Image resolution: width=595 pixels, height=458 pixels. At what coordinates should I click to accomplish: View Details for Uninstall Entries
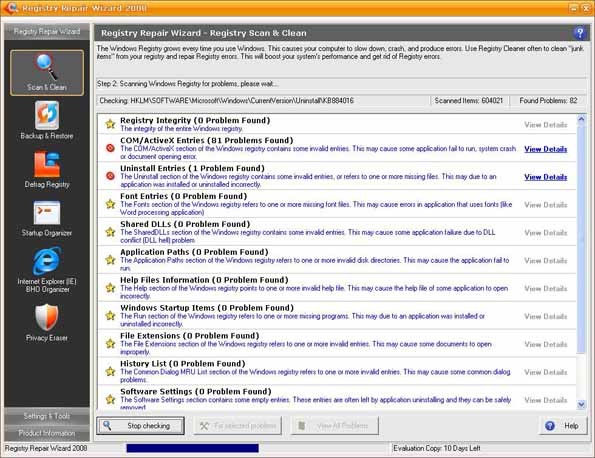(546, 177)
